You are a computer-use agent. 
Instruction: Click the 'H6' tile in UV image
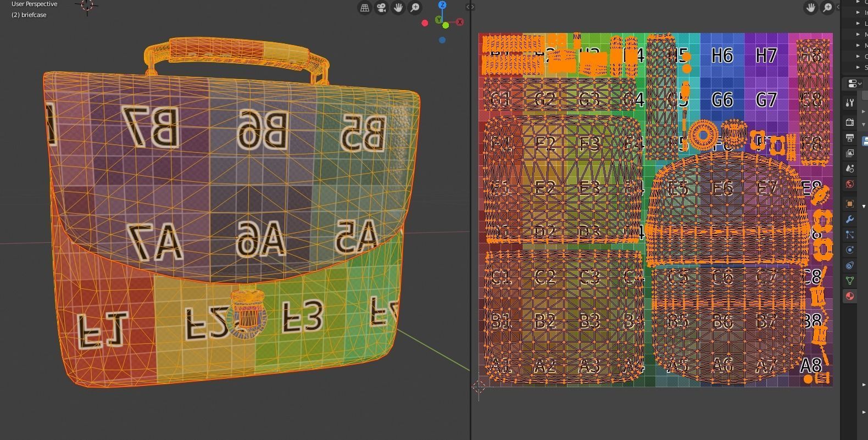pyautogui.click(x=722, y=55)
